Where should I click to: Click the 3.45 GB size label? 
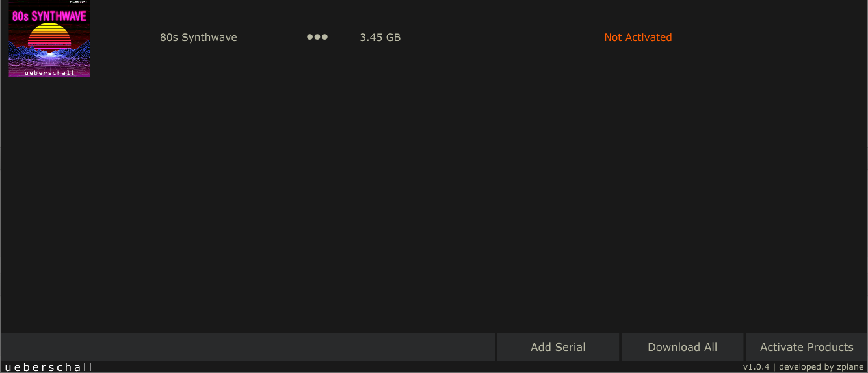[x=380, y=37]
